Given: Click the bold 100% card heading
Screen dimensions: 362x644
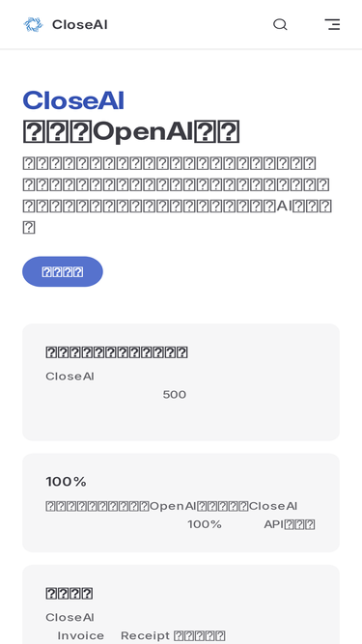Looking at the screenshot, I should pos(66,482).
